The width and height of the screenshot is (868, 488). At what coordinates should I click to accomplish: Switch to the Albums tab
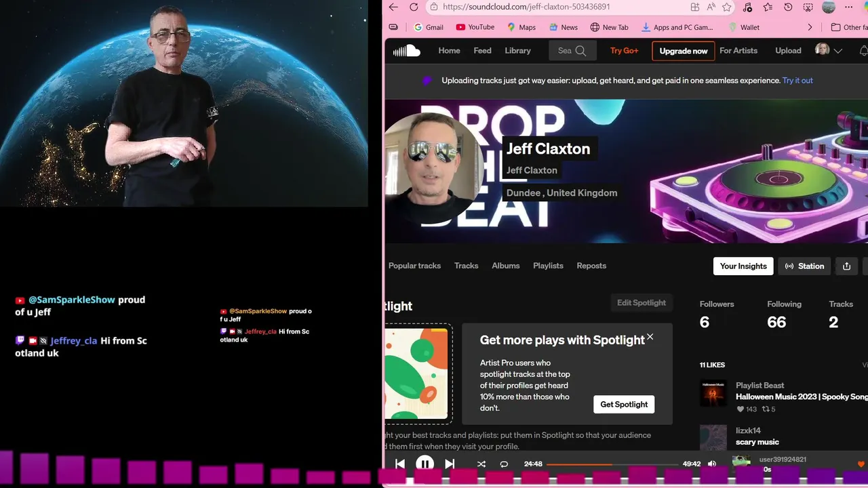(506, 266)
